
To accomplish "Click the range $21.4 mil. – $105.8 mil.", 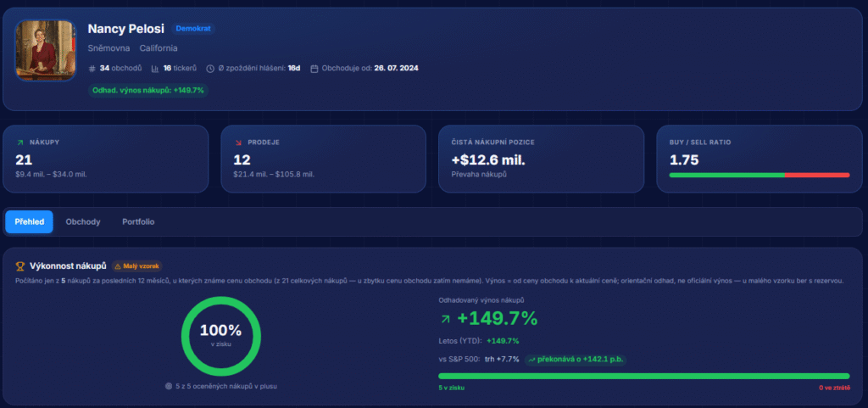I will 274,175.
